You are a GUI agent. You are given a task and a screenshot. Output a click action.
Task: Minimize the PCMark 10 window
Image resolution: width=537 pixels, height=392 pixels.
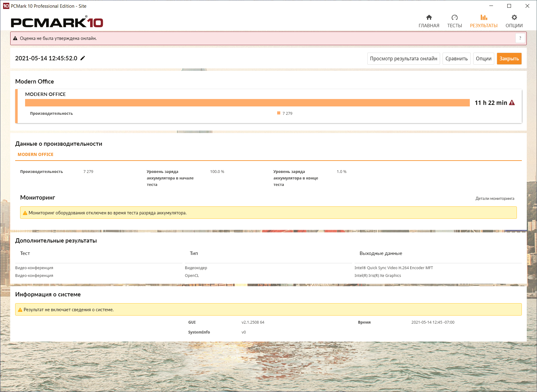pyautogui.click(x=491, y=6)
